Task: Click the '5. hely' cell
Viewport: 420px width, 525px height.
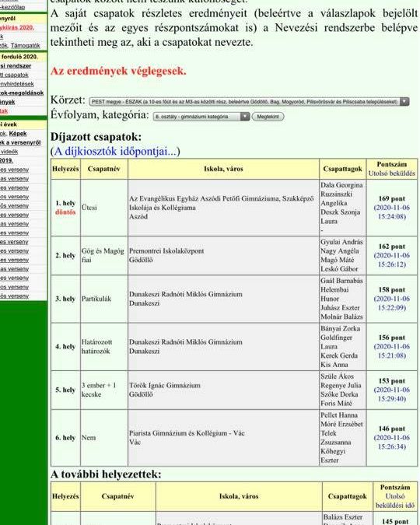Action: coord(65,390)
